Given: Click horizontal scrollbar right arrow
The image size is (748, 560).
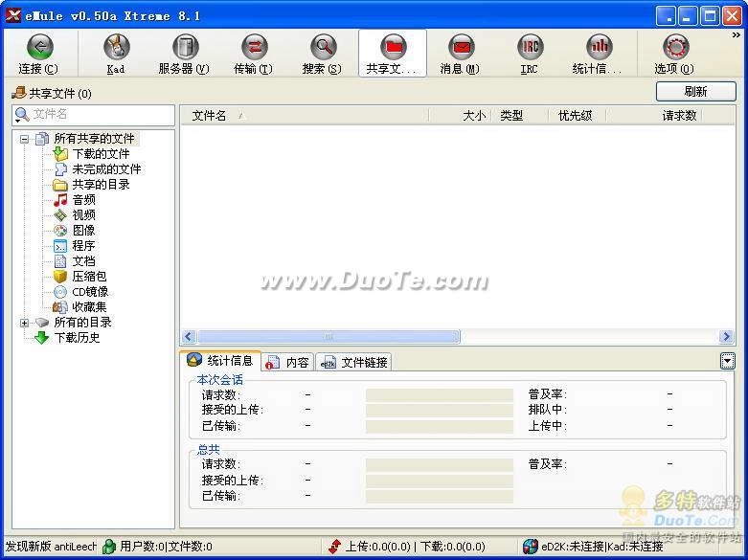Looking at the screenshot, I should click(726, 337).
